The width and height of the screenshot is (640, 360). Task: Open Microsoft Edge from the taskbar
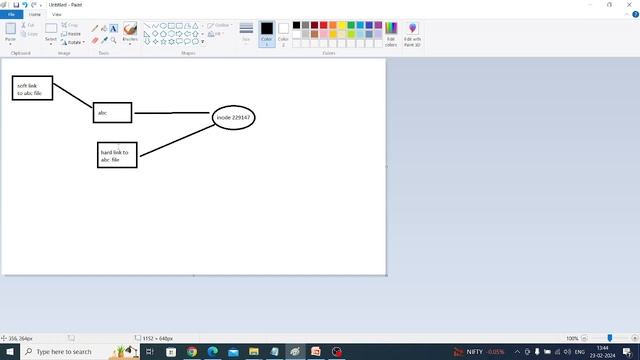point(213,351)
